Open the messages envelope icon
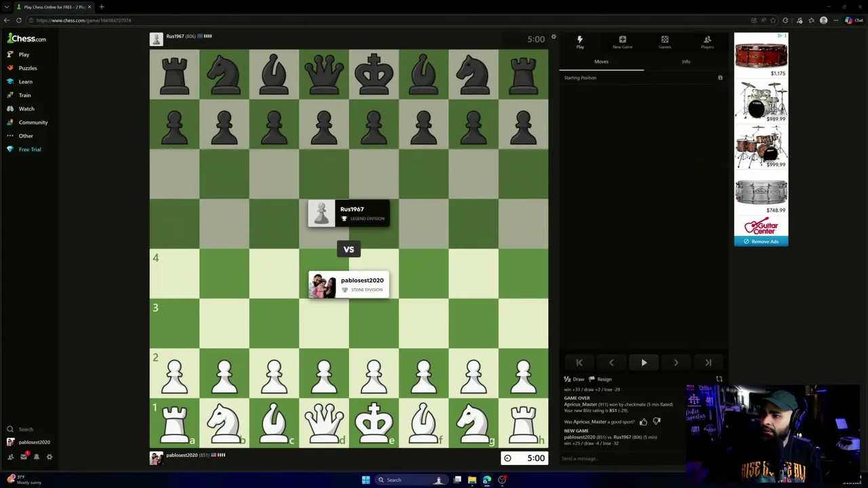Viewport: 868px width, 488px height. 24,457
